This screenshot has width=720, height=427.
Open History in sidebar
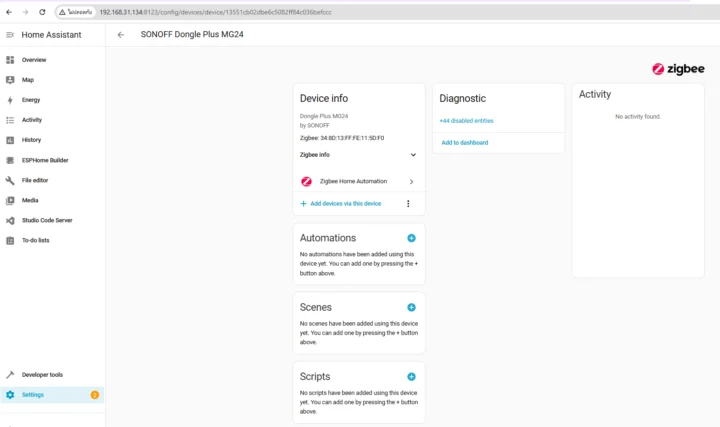[52, 140]
